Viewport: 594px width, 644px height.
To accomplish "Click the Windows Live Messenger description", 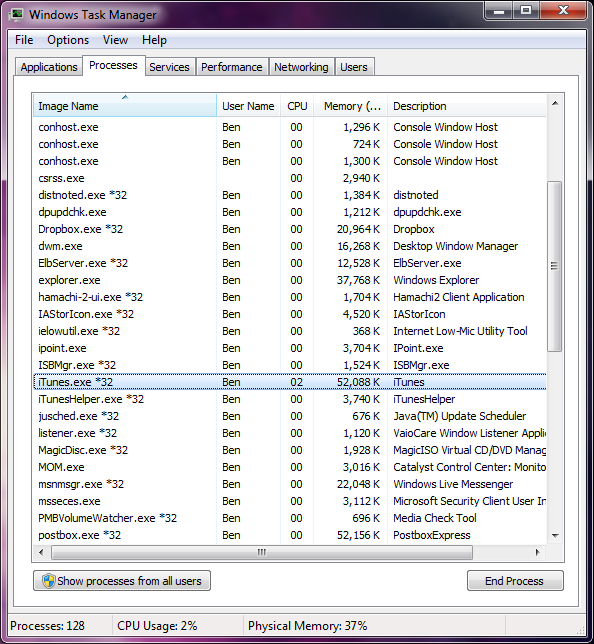I will [x=453, y=484].
